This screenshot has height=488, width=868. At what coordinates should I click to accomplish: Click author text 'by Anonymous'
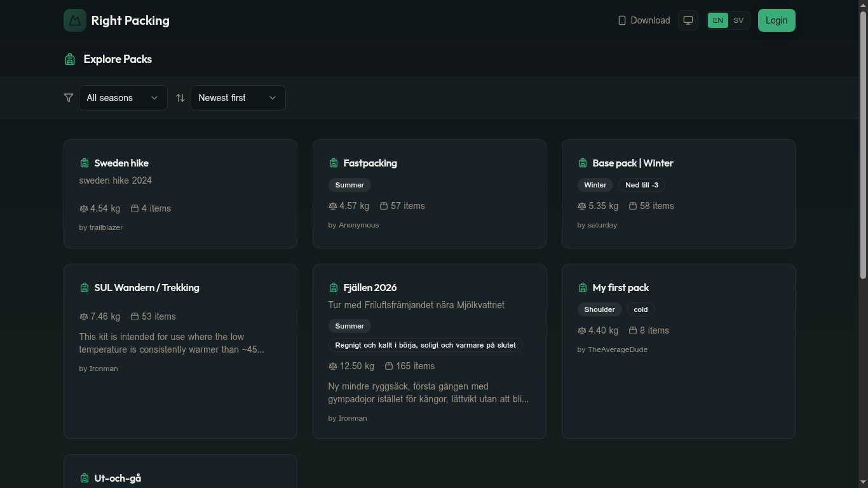click(353, 225)
